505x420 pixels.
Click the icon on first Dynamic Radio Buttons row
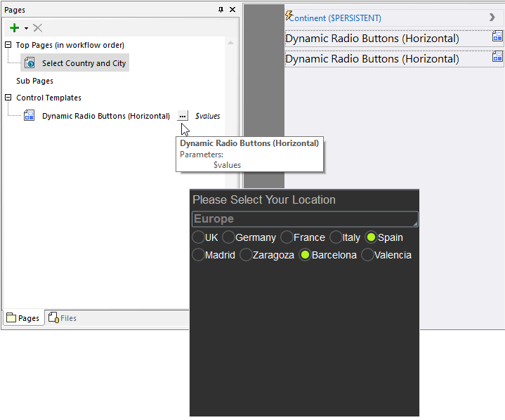pos(497,38)
